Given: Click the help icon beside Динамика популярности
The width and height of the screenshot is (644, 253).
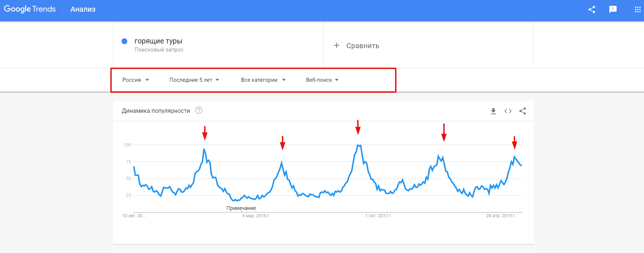Looking at the screenshot, I should tap(199, 110).
